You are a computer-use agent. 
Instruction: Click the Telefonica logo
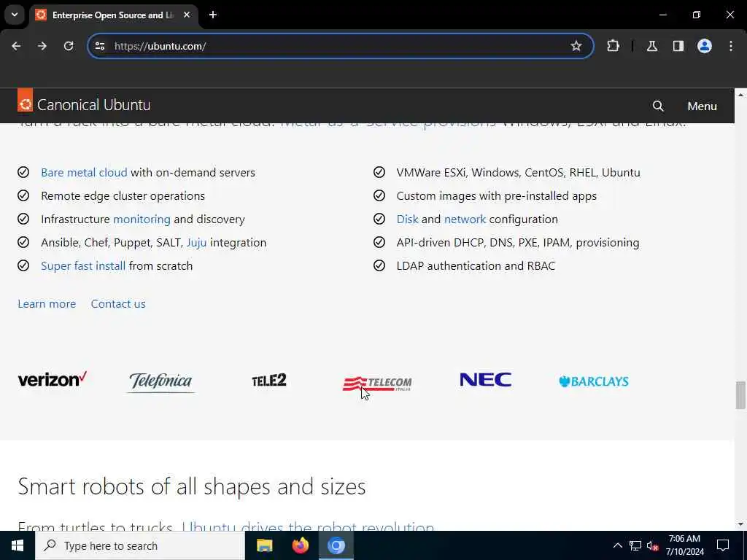click(160, 382)
